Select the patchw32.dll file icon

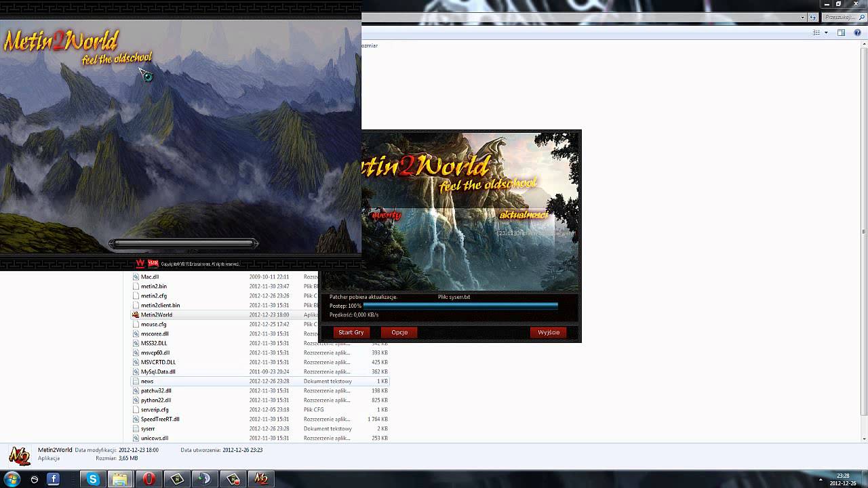(136, 390)
